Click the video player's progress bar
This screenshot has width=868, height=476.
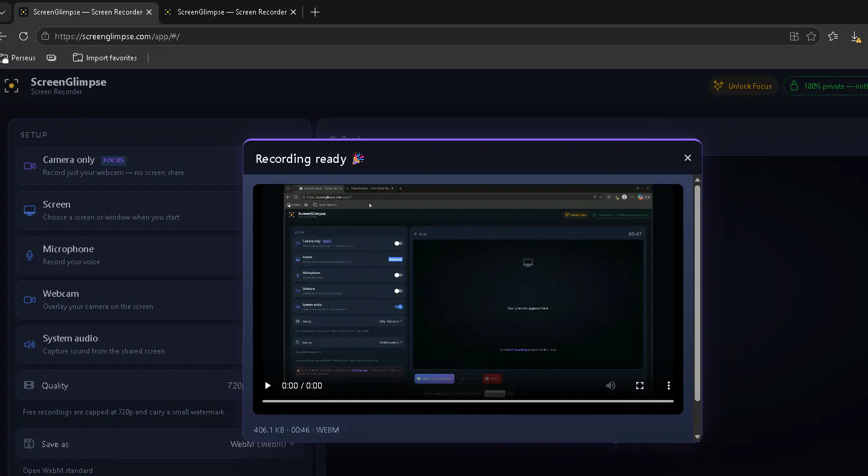tap(468, 401)
